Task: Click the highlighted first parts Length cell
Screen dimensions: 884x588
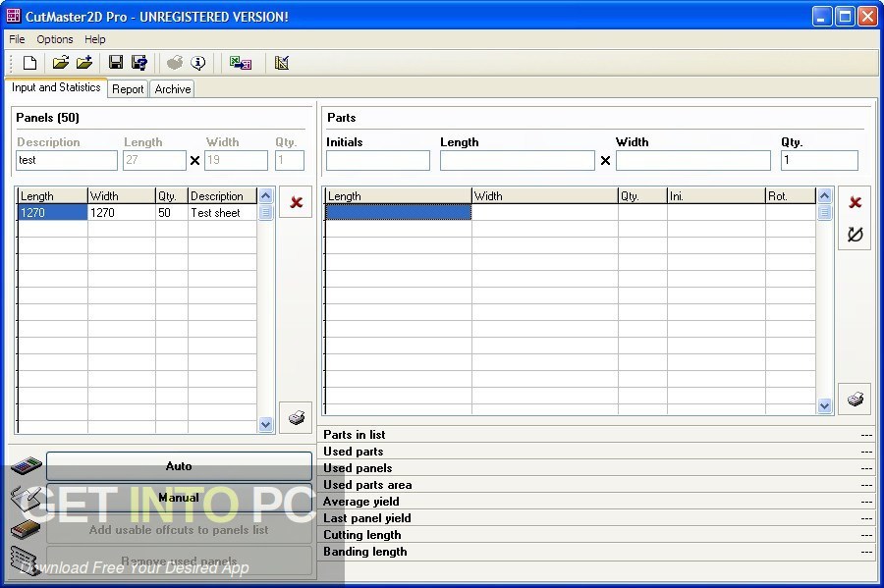Action: pos(398,212)
